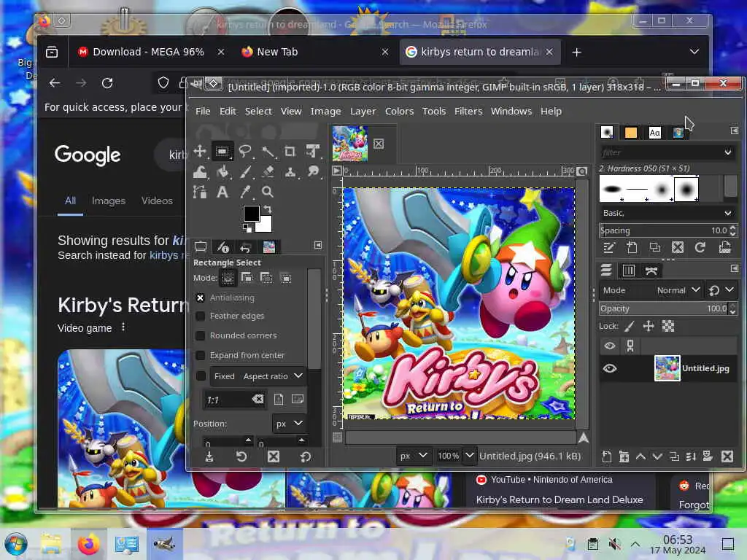Open the brush filter dropdown
Viewport: 747px width, 560px height.
(x=727, y=152)
